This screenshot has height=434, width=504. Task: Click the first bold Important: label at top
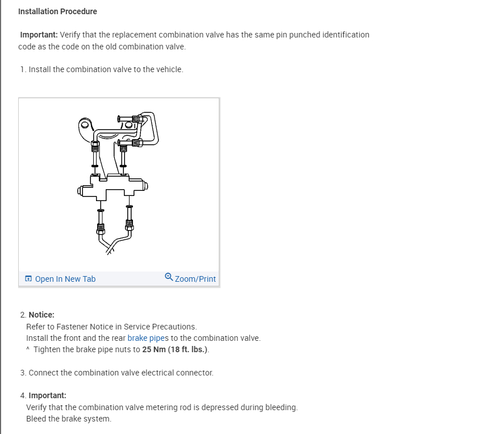(39, 35)
